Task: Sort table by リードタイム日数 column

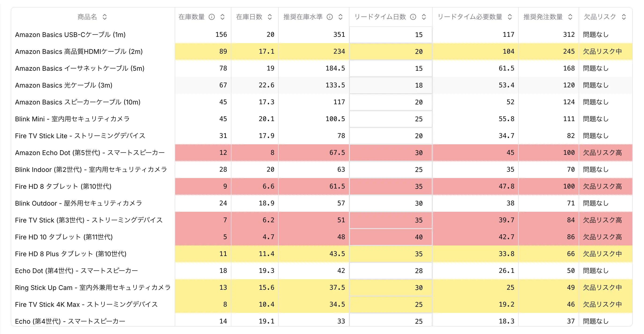Action: 424,17
